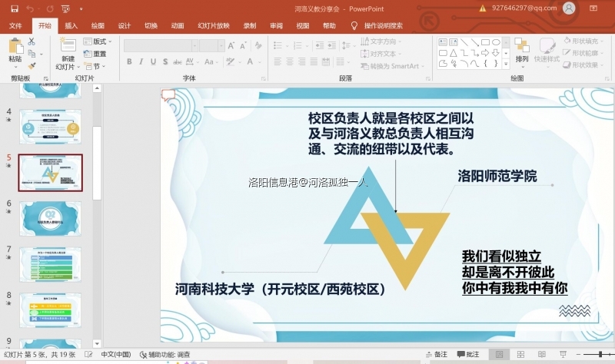Click the Reset (重置) button
Screen dimensions: 615x364
pos(95,54)
